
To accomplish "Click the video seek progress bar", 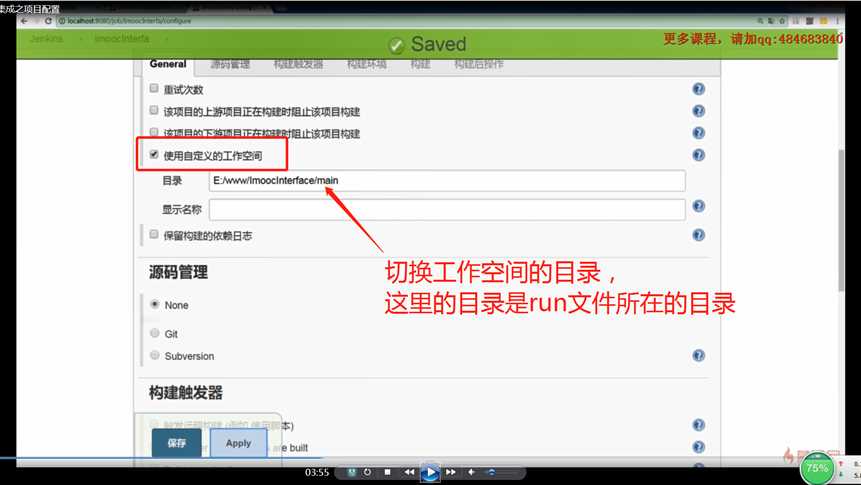I will point(430,458).
